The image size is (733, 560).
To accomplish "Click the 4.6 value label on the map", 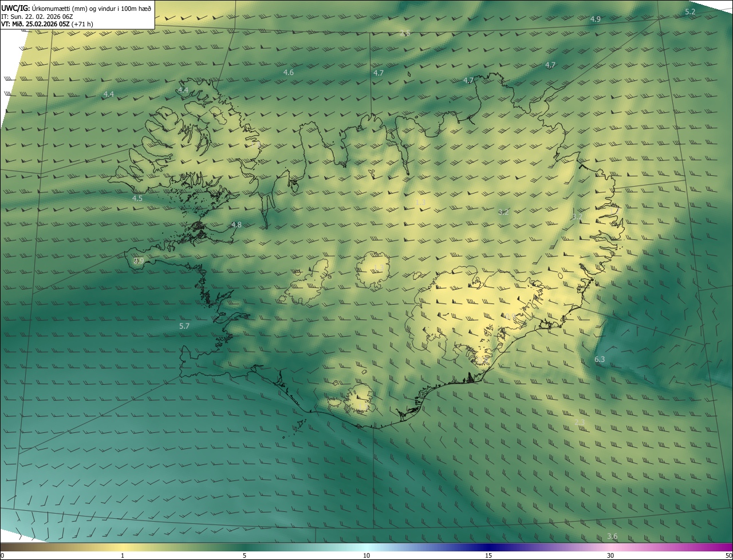I will pos(289,72).
